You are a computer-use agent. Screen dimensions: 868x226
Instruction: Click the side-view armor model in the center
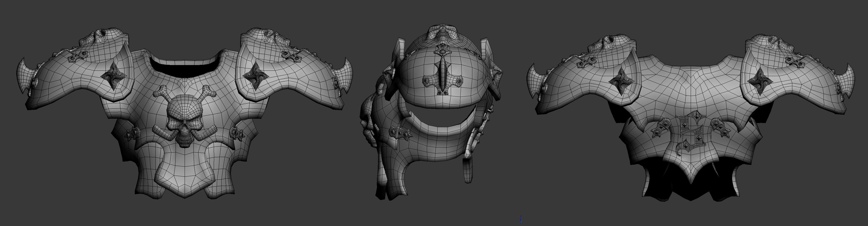point(431,112)
